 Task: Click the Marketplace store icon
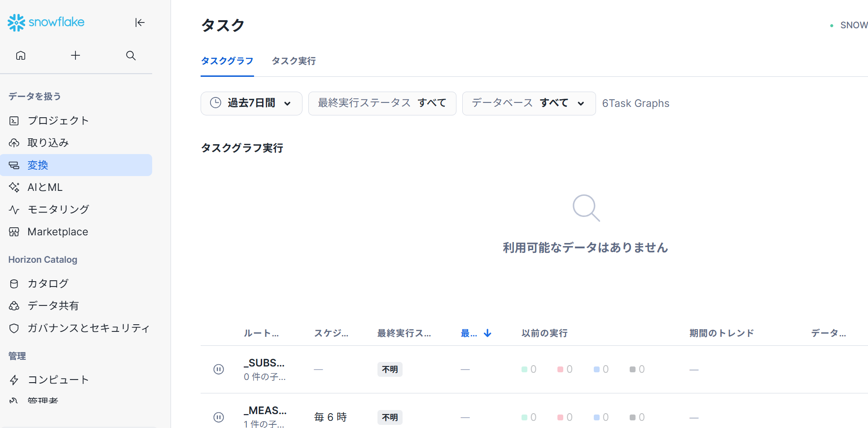tap(14, 232)
